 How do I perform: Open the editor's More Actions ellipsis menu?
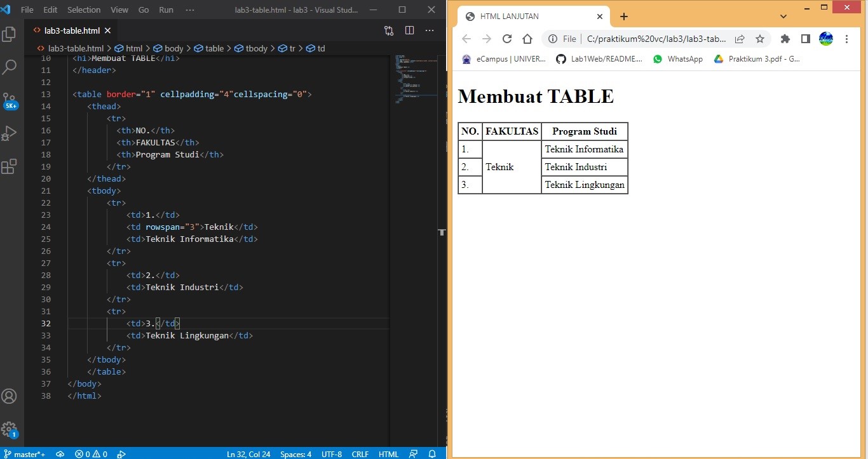(x=430, y=30)
